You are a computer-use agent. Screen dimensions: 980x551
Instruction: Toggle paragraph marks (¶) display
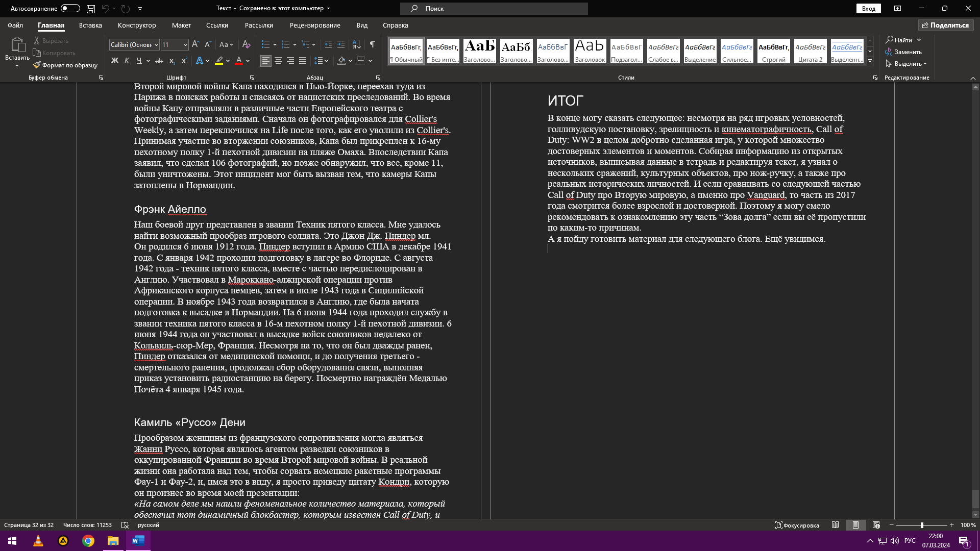pos(373,44)
